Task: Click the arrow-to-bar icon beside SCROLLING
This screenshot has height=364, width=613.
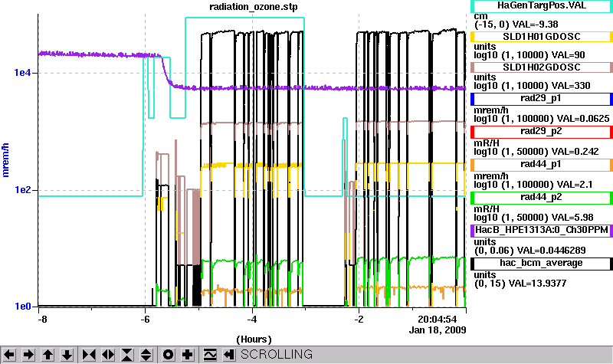Action: coord(229,355)
